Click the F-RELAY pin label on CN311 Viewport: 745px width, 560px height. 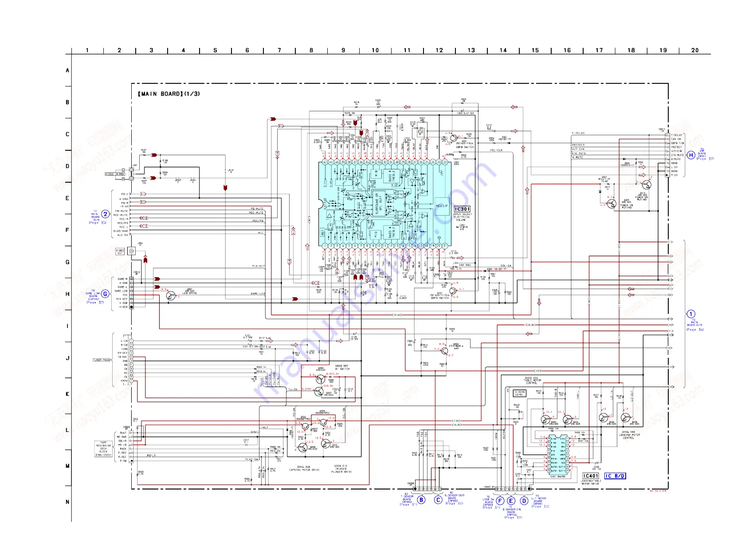click(677, 135)
